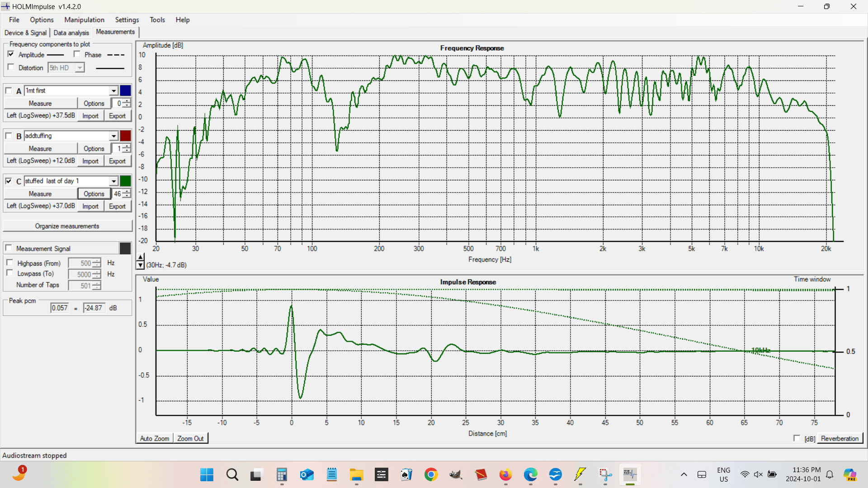
Task: Expand the measurement A name dropdown
Action: tap(113, 91)
